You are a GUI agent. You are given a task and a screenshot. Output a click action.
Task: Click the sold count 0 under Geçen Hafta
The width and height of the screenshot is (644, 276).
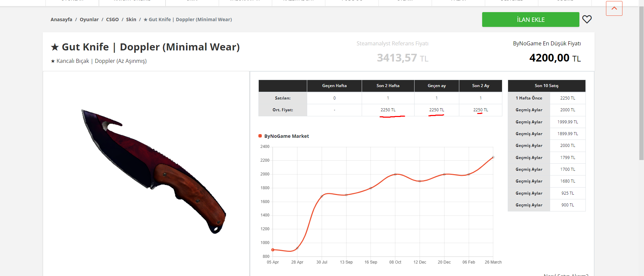click(x=334, y=98)
